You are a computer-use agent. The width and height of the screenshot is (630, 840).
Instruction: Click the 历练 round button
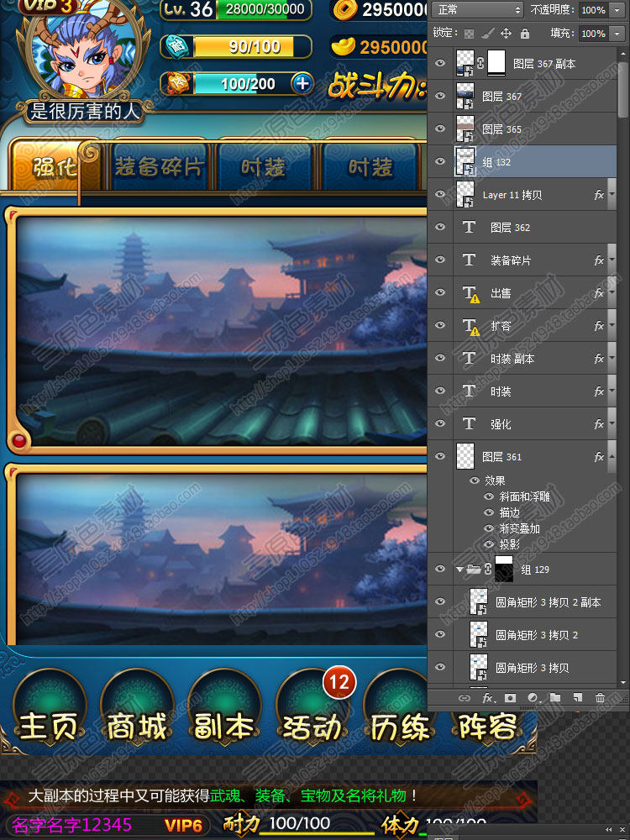coord(400,707)
